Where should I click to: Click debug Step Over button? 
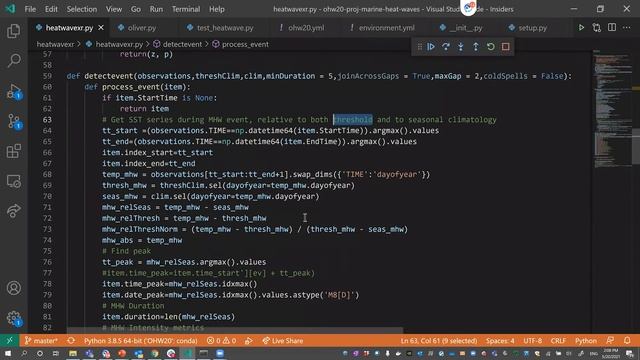(446, 47)
